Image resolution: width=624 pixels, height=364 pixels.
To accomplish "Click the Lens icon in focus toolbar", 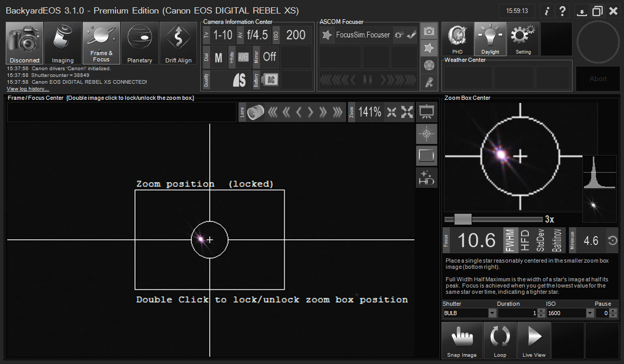I will click(x=255, y=112).
